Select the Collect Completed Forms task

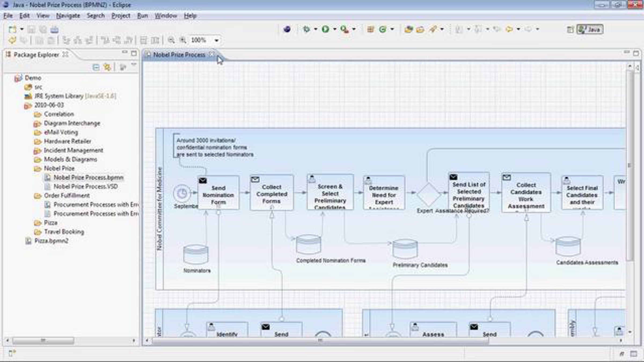coord(272,193)
